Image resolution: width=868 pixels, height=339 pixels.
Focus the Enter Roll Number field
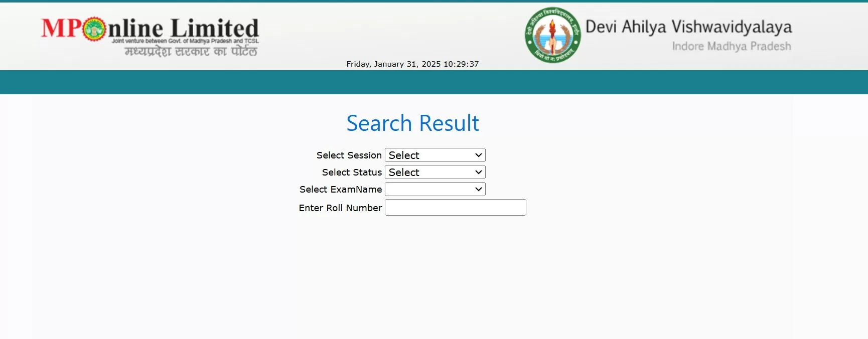pyautogui.click(x=455, y=208)
